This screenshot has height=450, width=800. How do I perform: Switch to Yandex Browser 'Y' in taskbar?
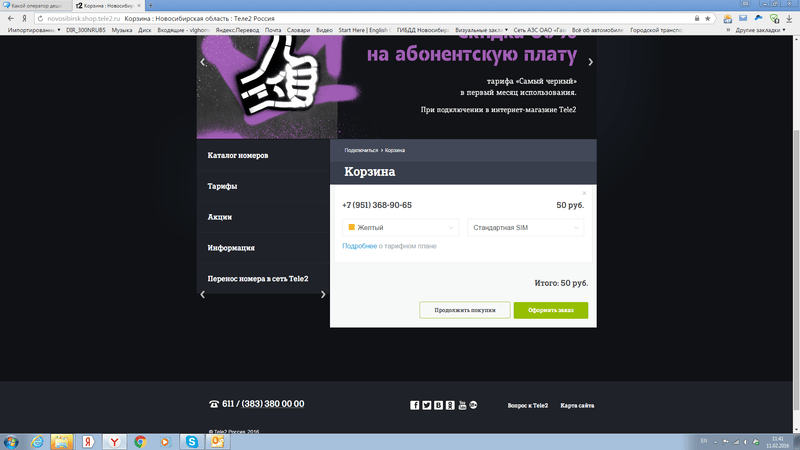[x=115, y=442]
